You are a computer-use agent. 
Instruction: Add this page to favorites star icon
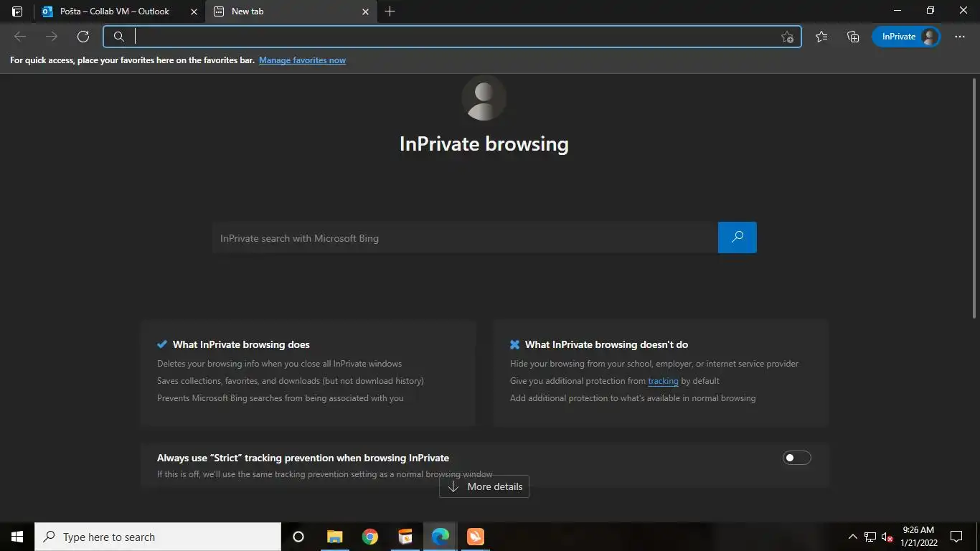pos(787,37)
